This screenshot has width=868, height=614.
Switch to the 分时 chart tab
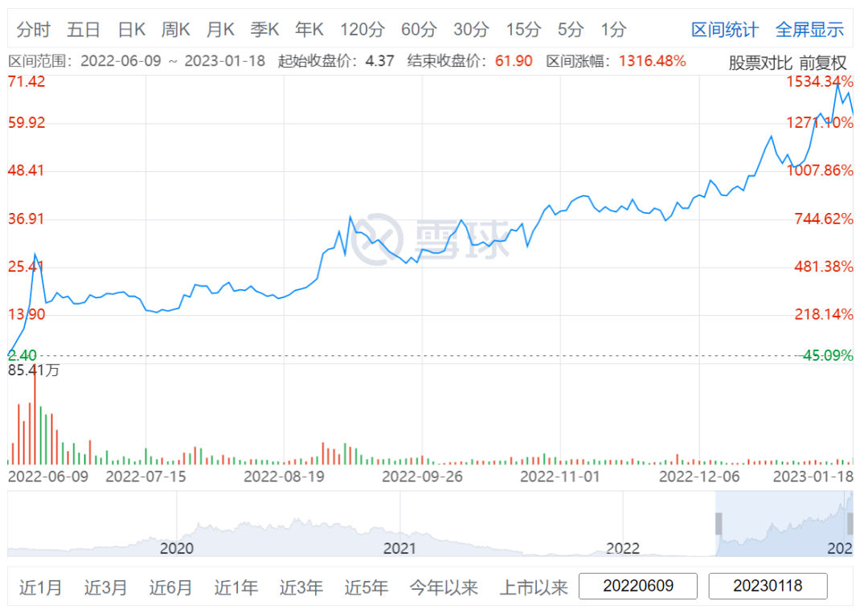click(33, 31)
